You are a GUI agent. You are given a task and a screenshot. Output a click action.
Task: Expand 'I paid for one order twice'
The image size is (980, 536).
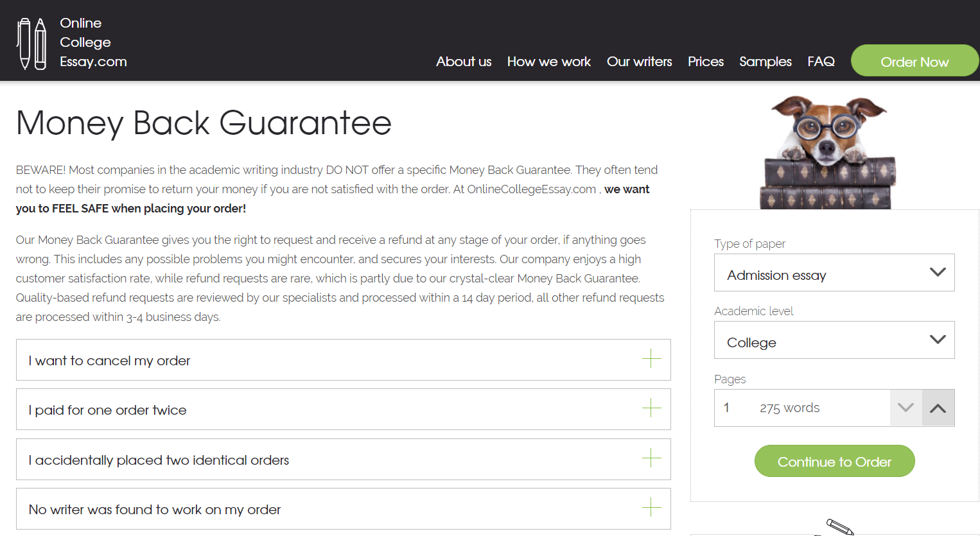(344, 410)
